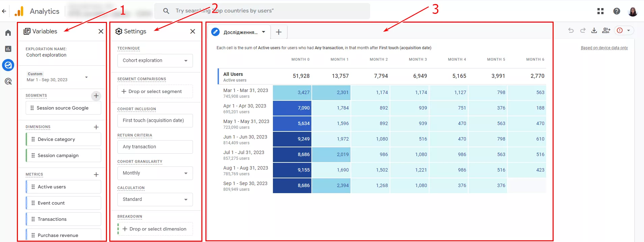The height and width of the screenshot is (242, 644).
Task: Expand the exploration tab dropdown arrow
Action: (263, 32)
